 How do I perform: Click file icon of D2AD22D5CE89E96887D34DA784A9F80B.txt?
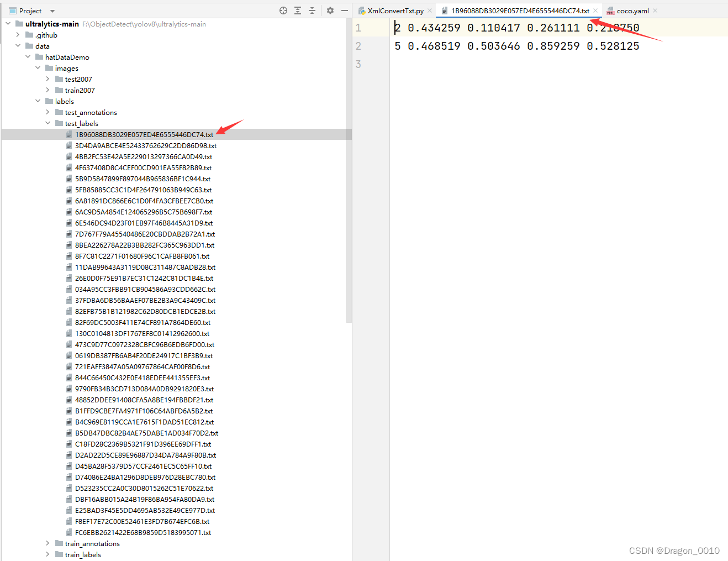(x=69, y=455)
